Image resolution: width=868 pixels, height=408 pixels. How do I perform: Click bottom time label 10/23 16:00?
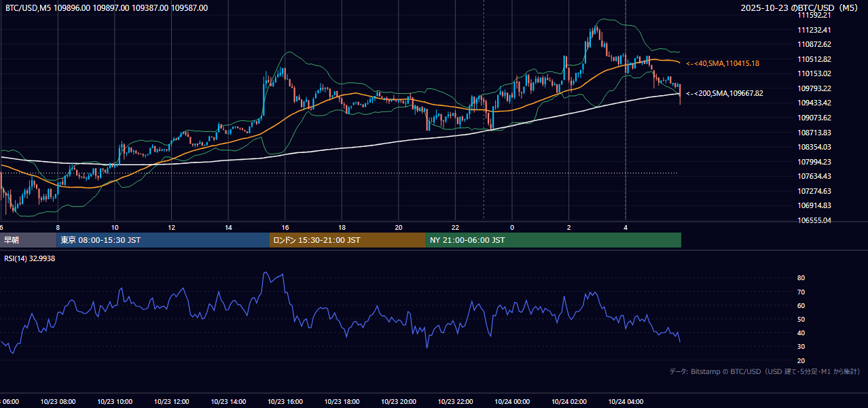[x=285, y=402]
